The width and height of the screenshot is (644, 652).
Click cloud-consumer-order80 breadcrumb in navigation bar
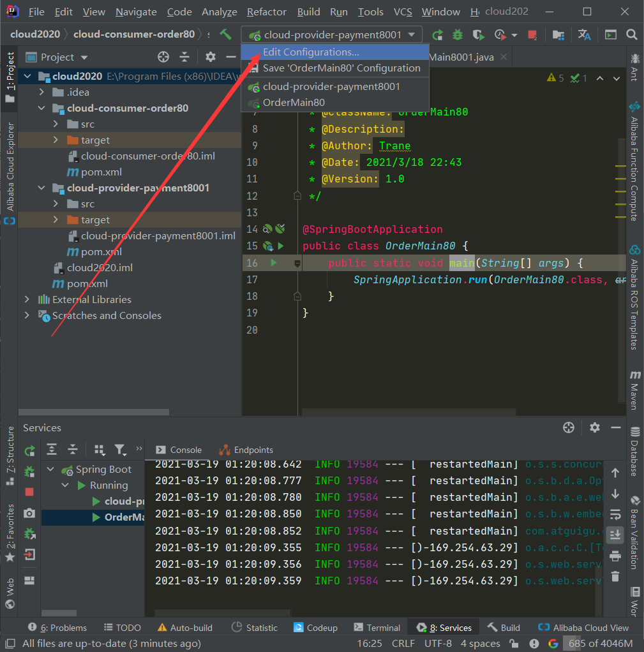tap(134, 34)
